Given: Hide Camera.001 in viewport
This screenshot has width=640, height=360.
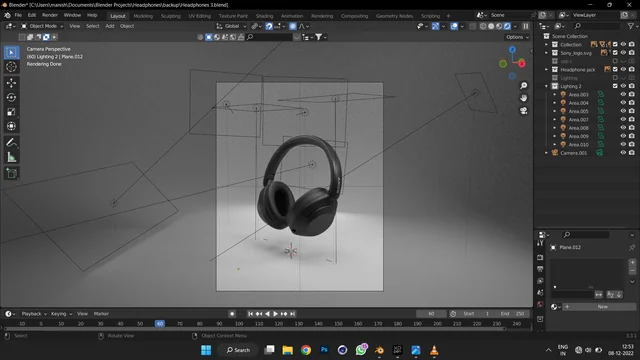Looking at the screenshot, I should [x=623, y=153].
